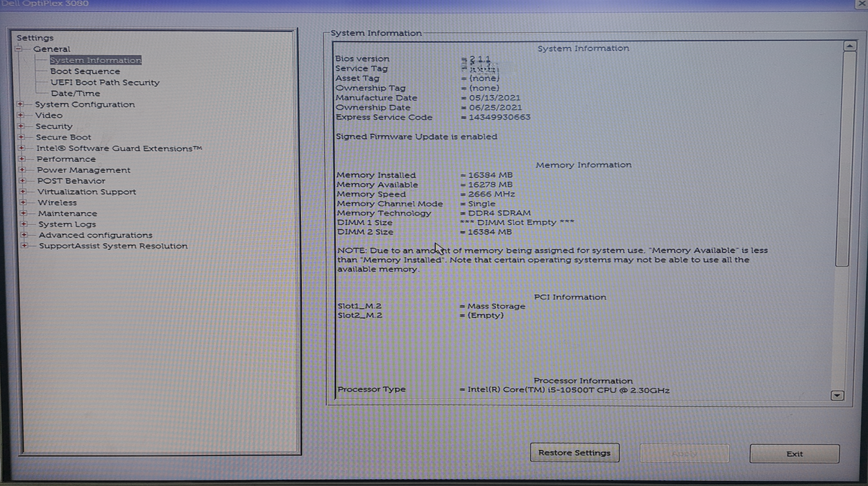Viewport: 868px width, 486px height.
Task: Click the Intel Core i5-10500T processor text
Action: (568, 390)
